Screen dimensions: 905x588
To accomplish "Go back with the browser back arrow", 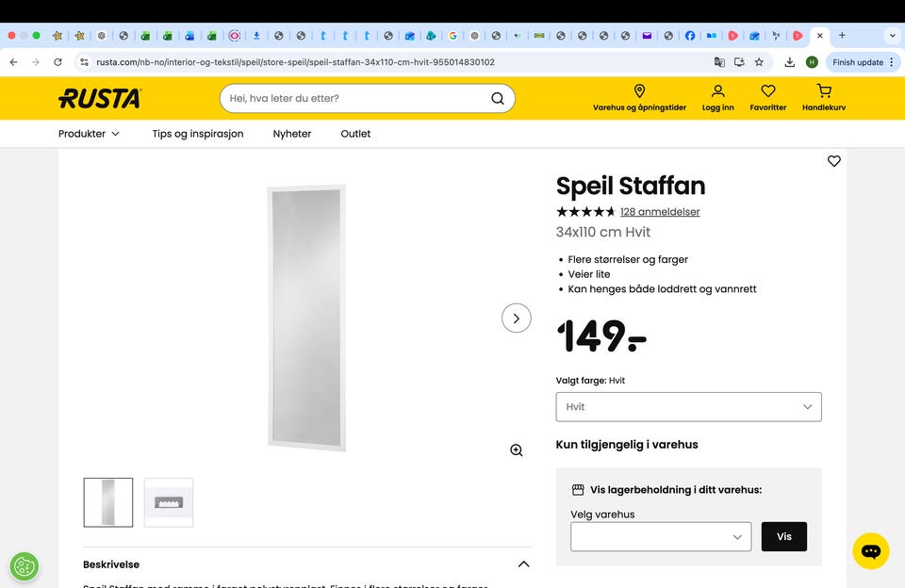I will pos(14,62).
